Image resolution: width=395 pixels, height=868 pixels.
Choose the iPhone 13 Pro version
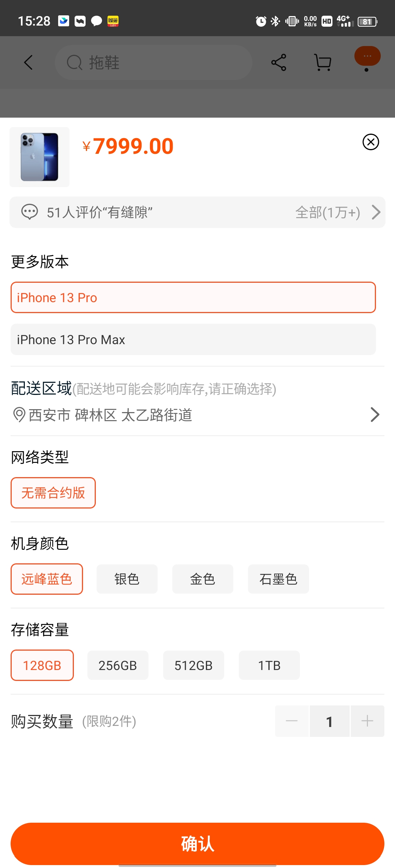(x=193, y=297)
